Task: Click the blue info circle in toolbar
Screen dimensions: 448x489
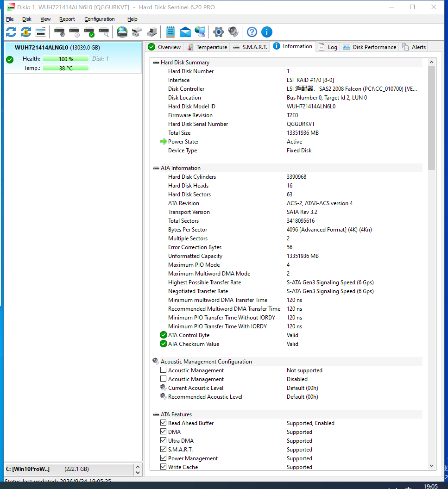Action: (267, 32)
